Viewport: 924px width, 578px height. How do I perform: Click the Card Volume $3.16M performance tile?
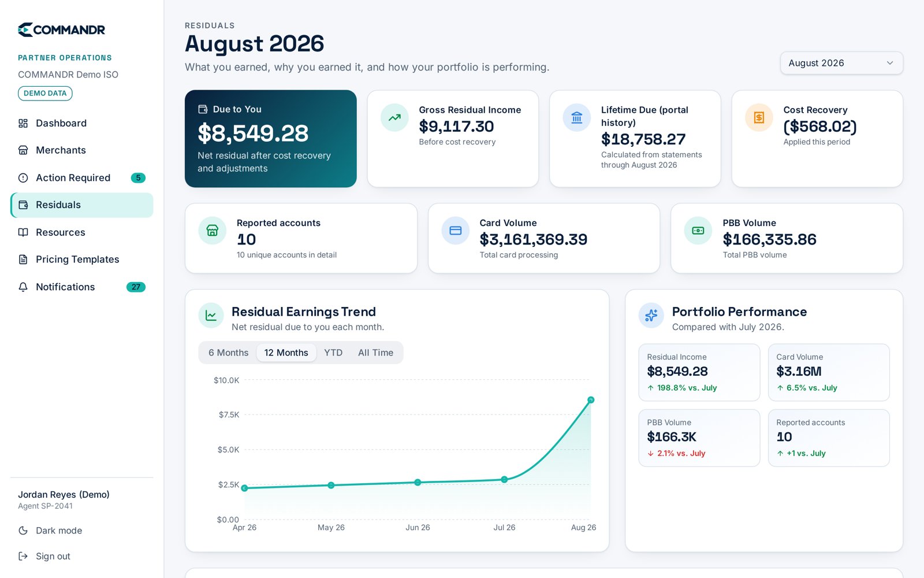829,372
